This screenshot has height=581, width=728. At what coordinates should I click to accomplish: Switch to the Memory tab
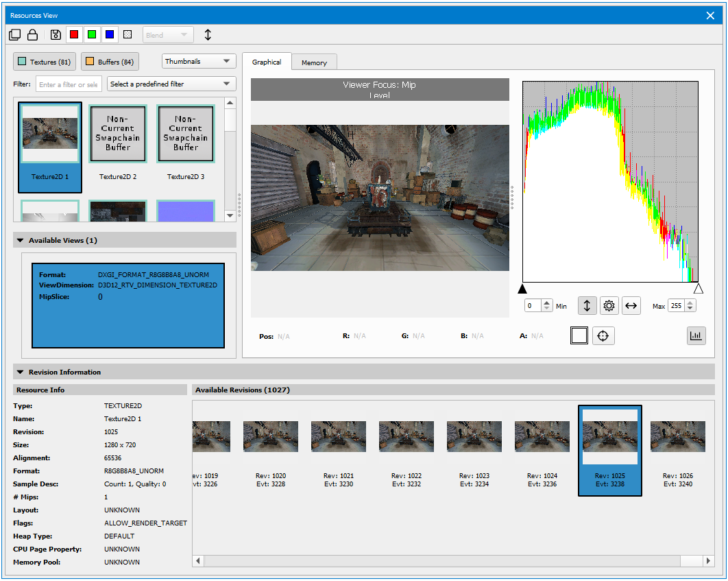[x=314, y=62]
